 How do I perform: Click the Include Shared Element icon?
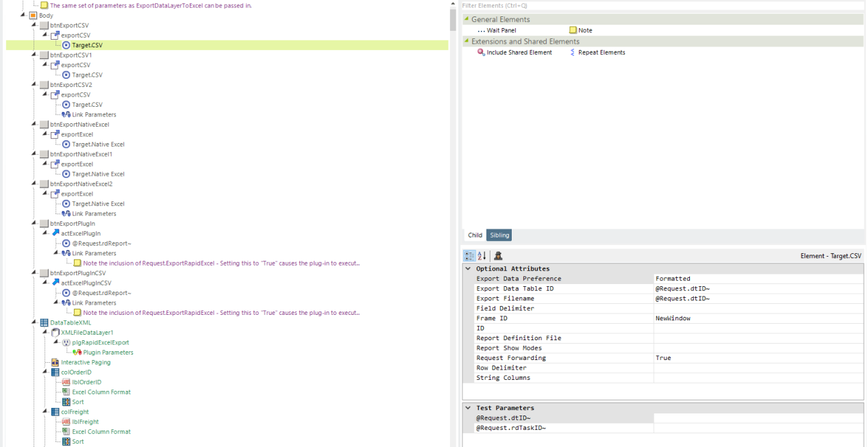pos(481,52)
